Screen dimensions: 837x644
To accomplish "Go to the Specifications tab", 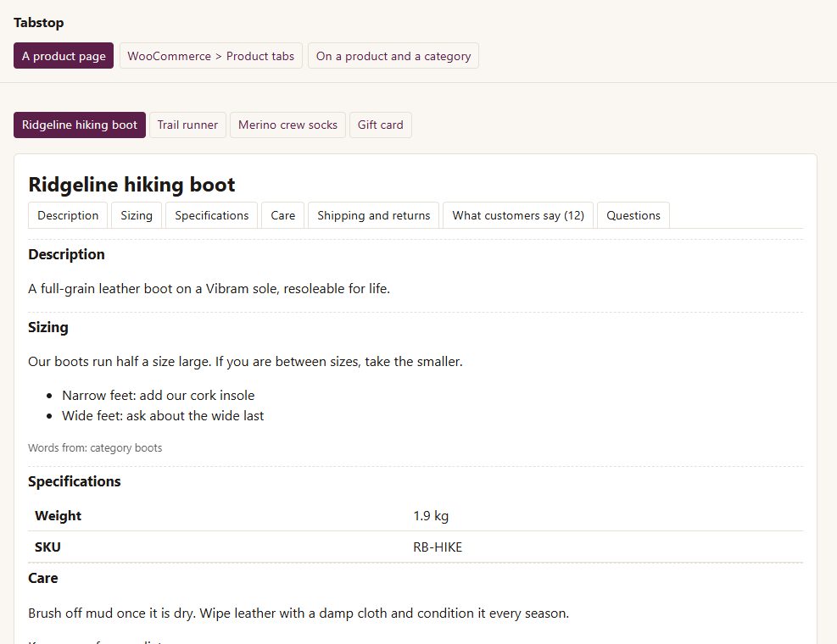I will pyautogui.click(x=212, y=215).
